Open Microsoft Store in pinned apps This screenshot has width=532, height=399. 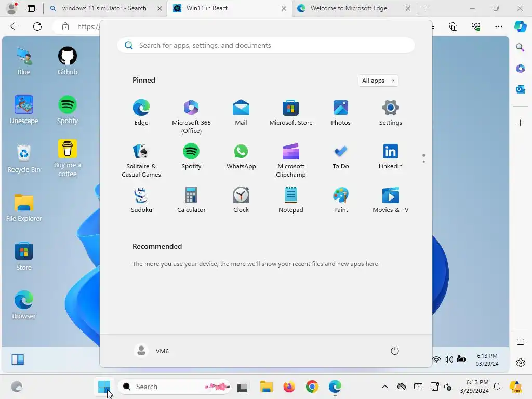click(x=291, y=113)
